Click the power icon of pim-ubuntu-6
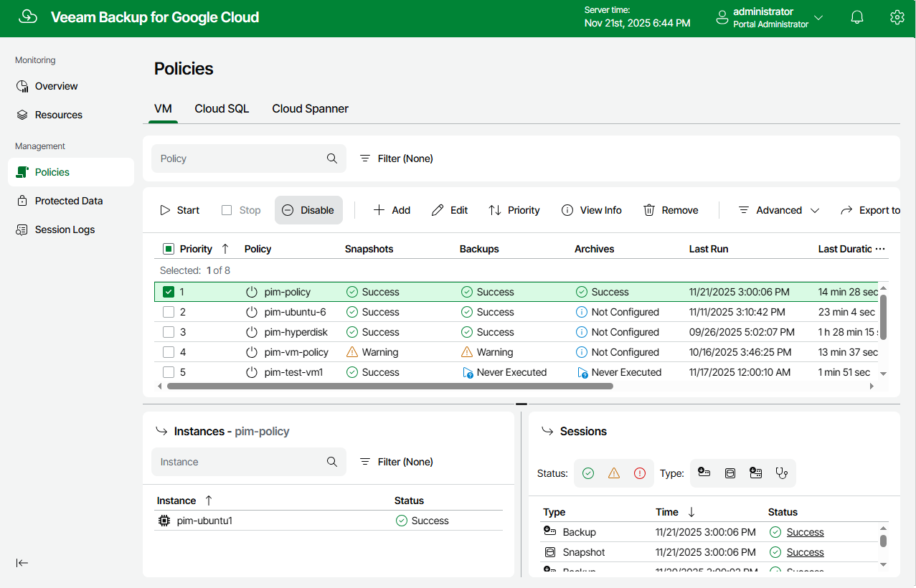 251,312
